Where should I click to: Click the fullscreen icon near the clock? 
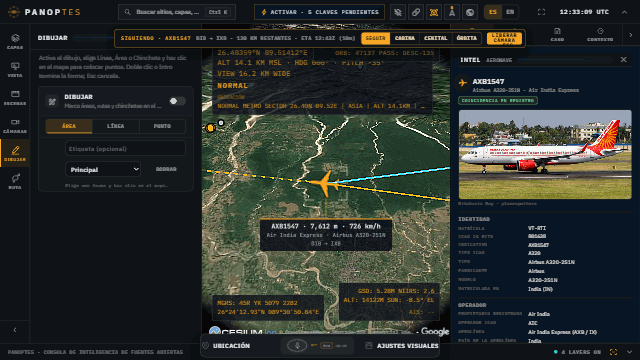541,12
